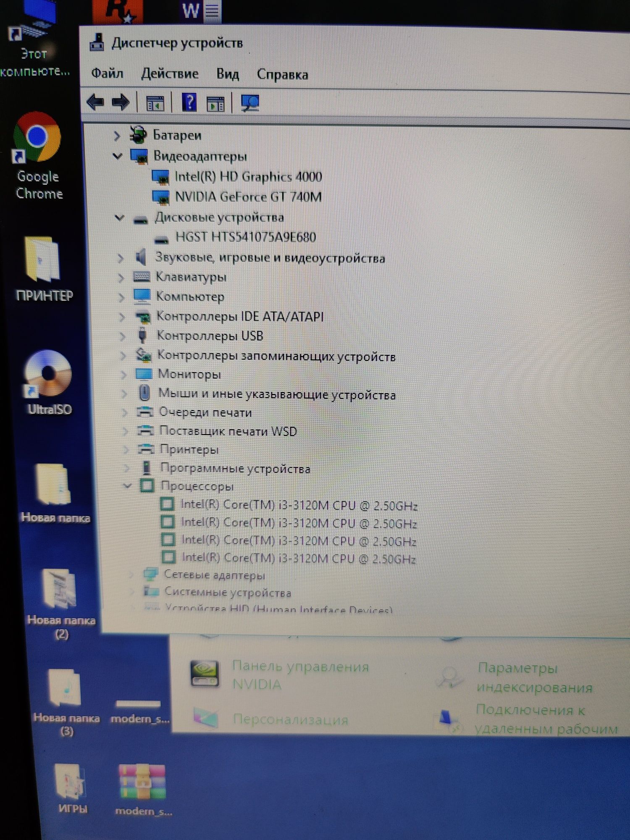Expand Мыши и иные указывающие устройства node
The image size is (630, 840).
[x=124, y=393]
